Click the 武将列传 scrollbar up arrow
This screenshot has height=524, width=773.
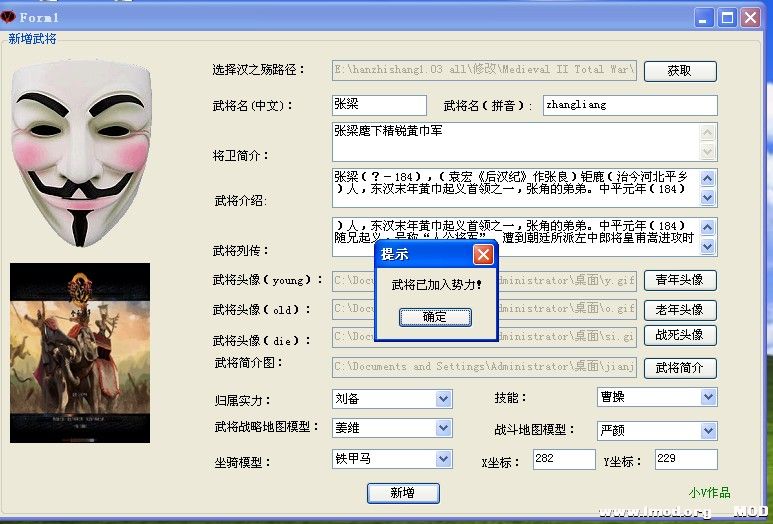coord(707,227)
